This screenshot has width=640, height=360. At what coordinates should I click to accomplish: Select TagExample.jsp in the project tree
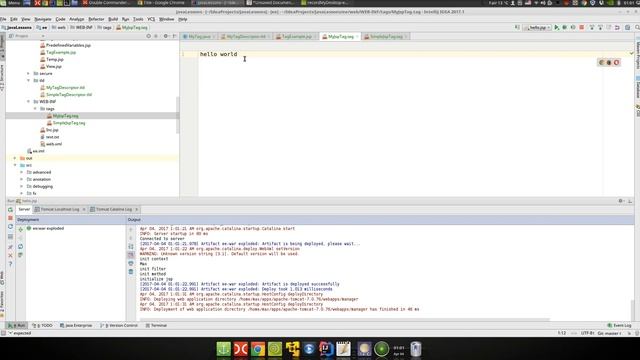[61, 52]
